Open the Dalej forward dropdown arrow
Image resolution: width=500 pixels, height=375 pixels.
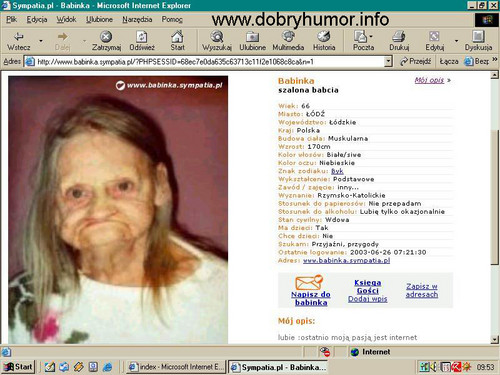(84, 41)
